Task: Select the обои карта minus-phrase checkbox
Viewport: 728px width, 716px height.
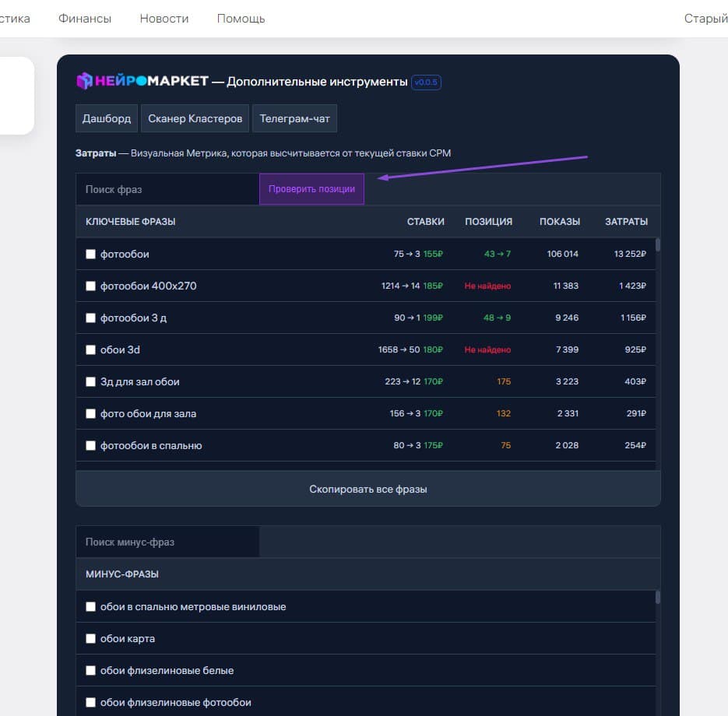Action: pos(90,638)
